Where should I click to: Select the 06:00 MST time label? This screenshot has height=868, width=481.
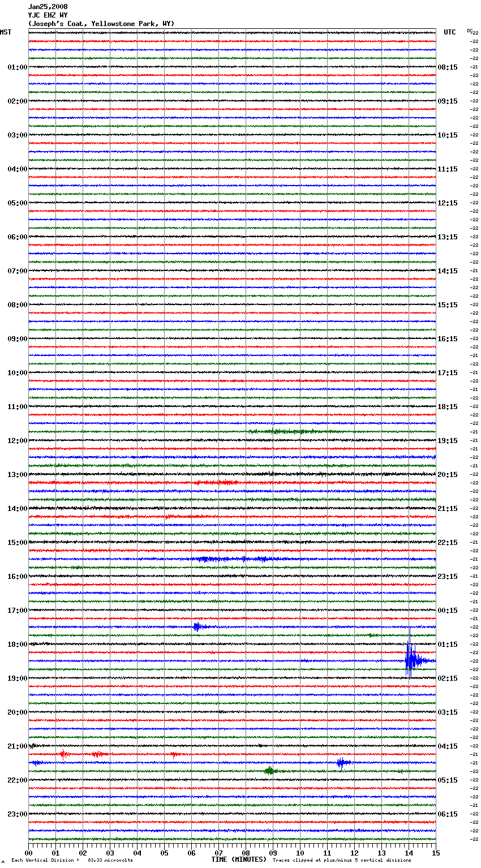pos(17,237)
